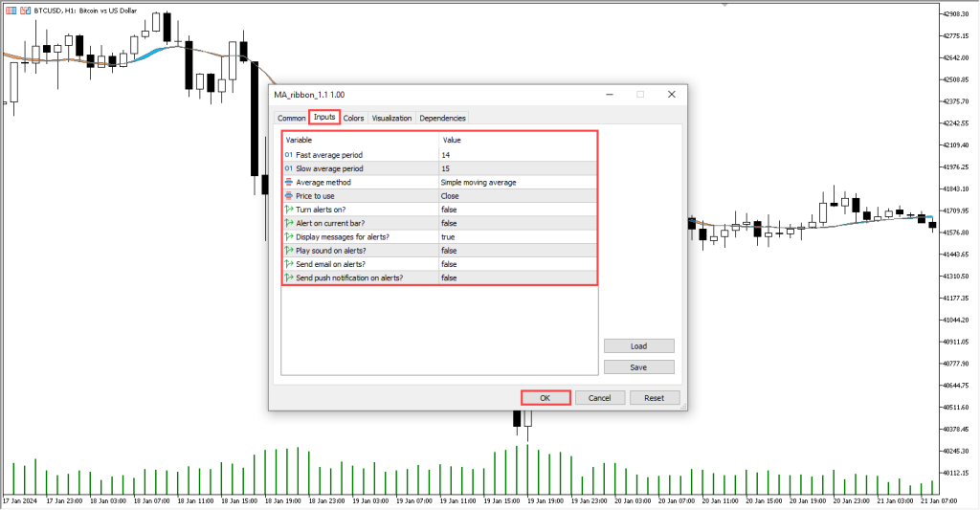
Task: Click the BTCUSD, H1 chart title text
Action: pyautogui.click(x=85, y=11)
